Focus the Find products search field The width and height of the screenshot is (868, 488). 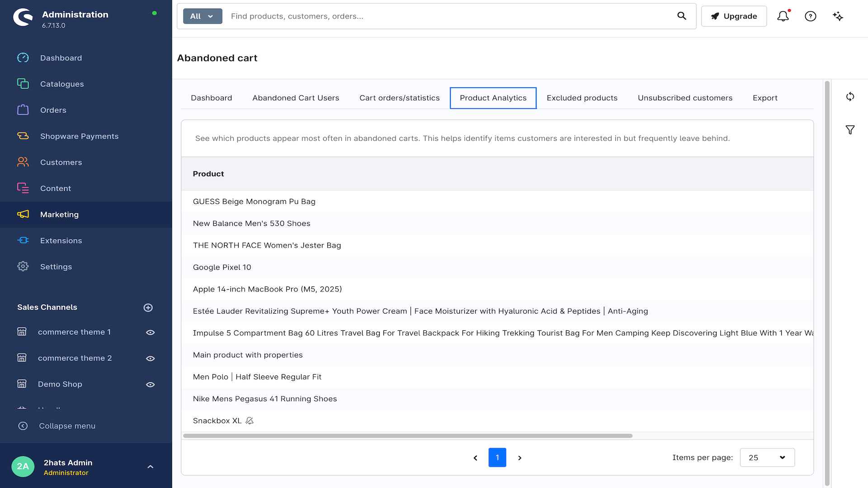[x=450, y=16]
